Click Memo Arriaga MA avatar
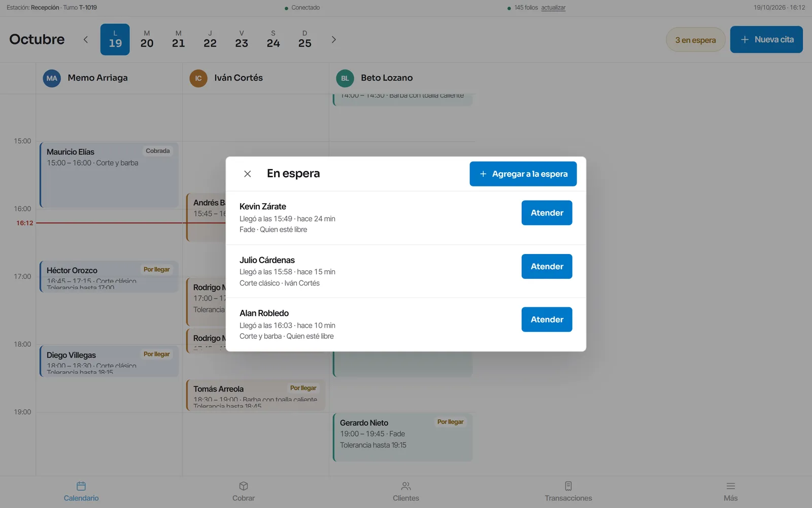The height and width of the screenshot is (508, 812). pyautogui.click(x=52, y=78)
